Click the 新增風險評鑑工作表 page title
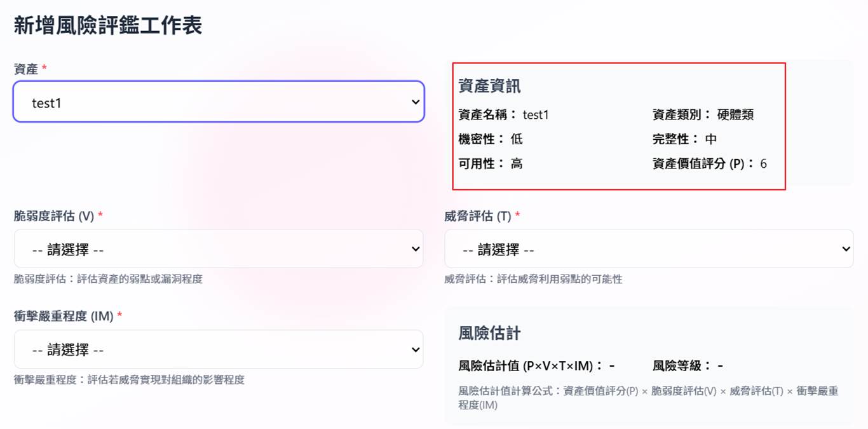This screenshot has height=429, width=868. [x=108, y=26]
